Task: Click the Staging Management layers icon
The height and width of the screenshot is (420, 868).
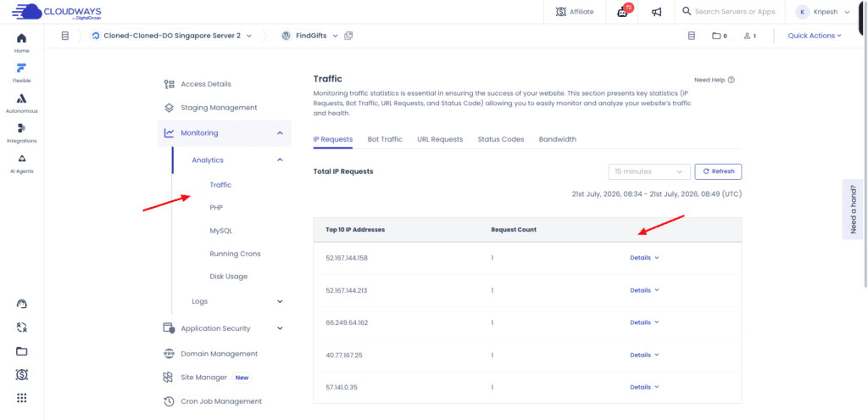Action: point(170,108)
